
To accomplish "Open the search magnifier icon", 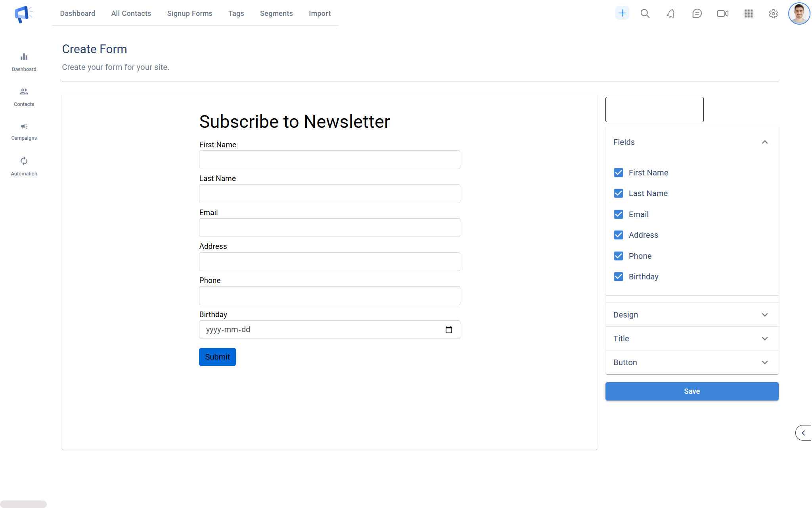I will coord(645,13).
